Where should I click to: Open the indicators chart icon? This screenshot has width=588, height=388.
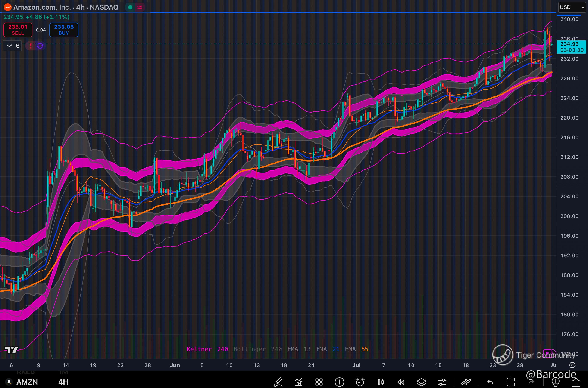tap(298, 382)
